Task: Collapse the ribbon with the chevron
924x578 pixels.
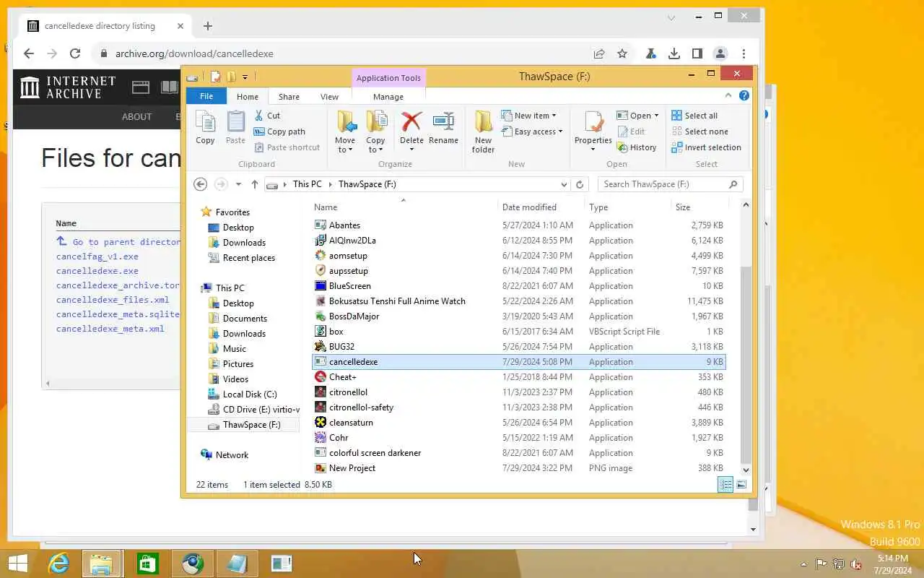Action: pos(728,95)
